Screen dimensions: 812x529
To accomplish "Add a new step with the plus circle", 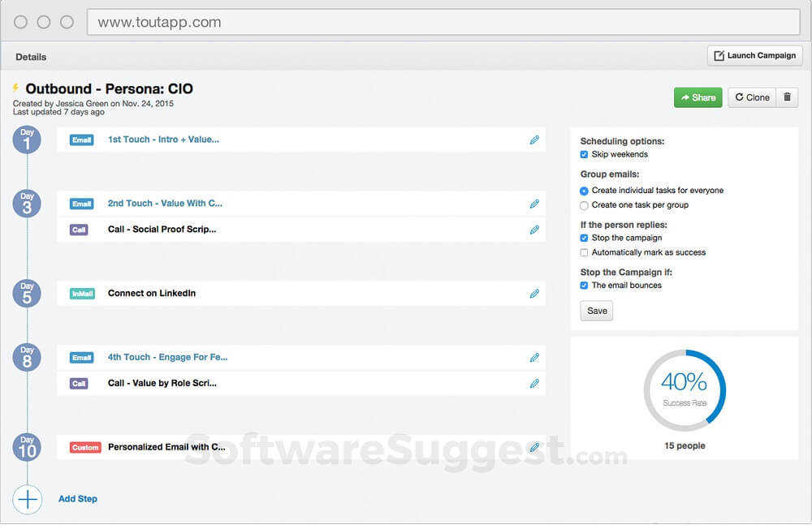I will [28, 500].
